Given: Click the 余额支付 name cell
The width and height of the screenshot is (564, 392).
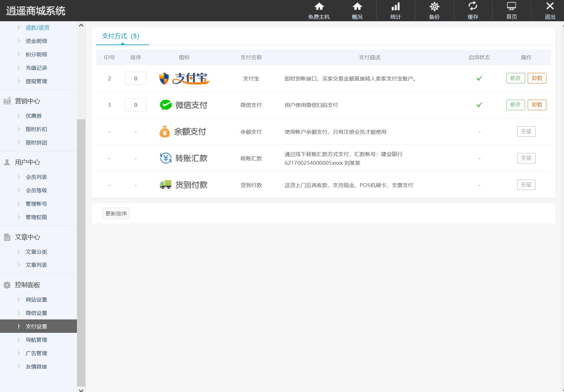Looking at the screenshot, I should tap(251, 132).
